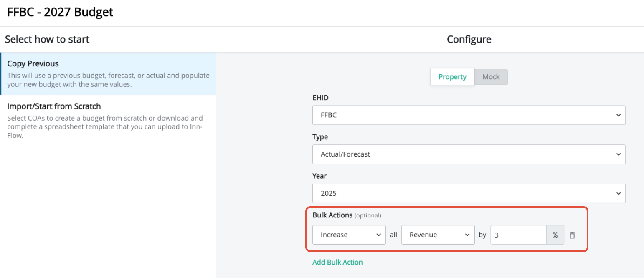Click the EHID field label

320,98
